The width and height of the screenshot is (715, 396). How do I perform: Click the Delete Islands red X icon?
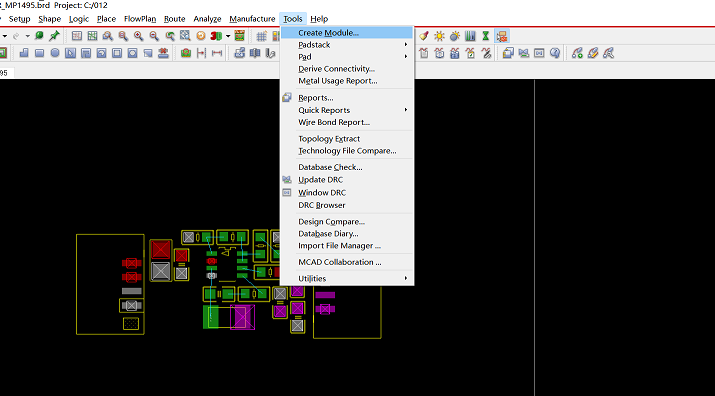(163, 53)
